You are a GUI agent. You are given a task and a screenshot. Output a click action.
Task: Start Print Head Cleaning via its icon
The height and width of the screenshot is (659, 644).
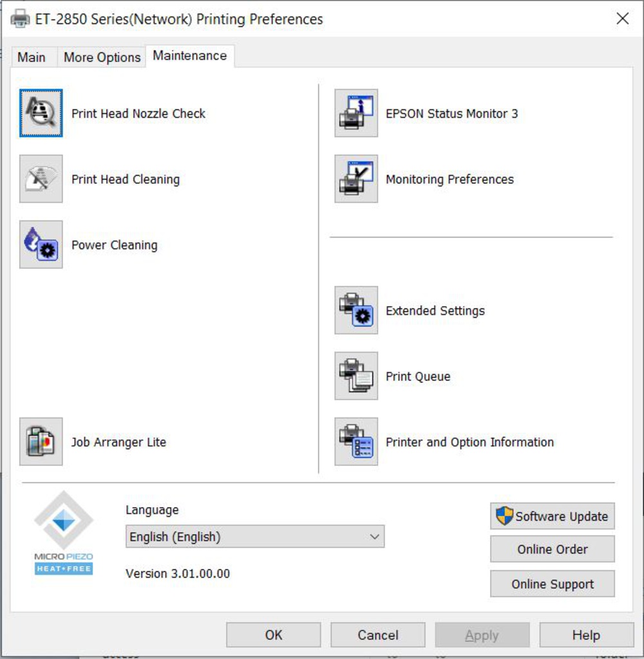click(x=41, y=179)
